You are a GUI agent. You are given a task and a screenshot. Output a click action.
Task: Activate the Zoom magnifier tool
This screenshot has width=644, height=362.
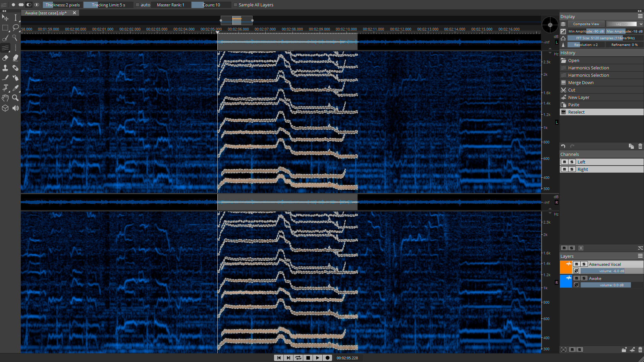tap(15, 98)
